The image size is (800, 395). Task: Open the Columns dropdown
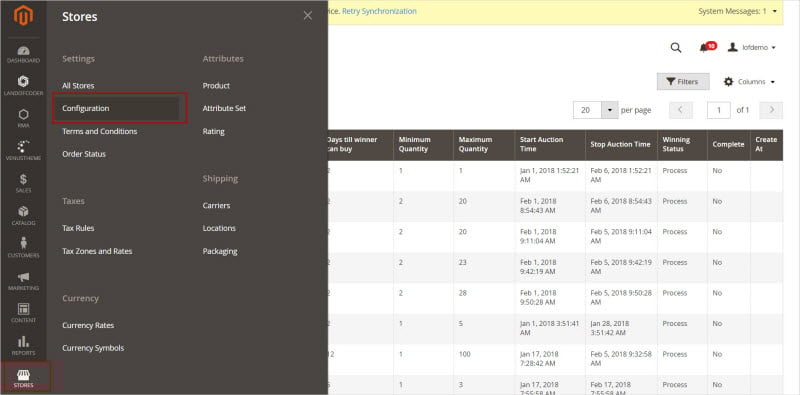(x=749, y=82)
